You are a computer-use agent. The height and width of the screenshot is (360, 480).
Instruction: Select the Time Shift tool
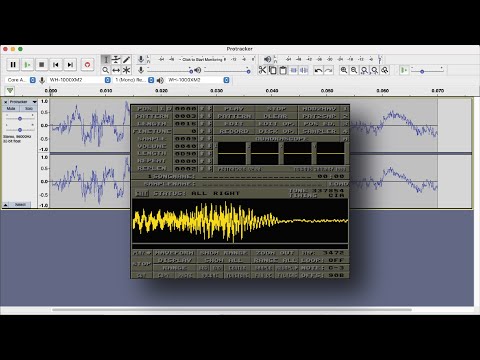click(116, 70)
